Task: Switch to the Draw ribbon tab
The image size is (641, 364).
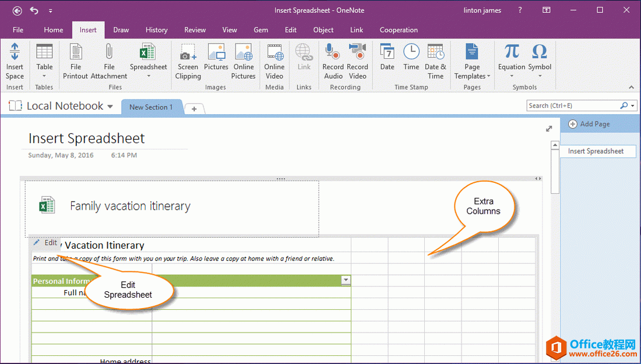Action: coord(121,30)
